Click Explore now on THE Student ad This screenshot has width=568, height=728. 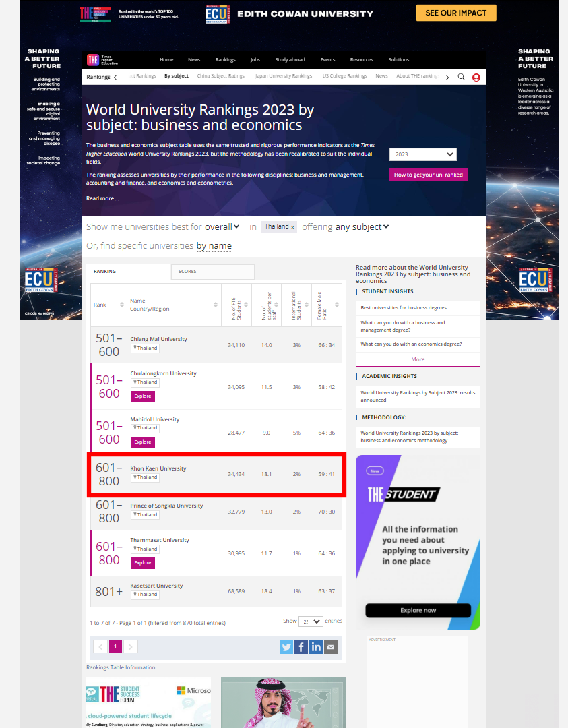pyautogui.click(x=418, y=611)
